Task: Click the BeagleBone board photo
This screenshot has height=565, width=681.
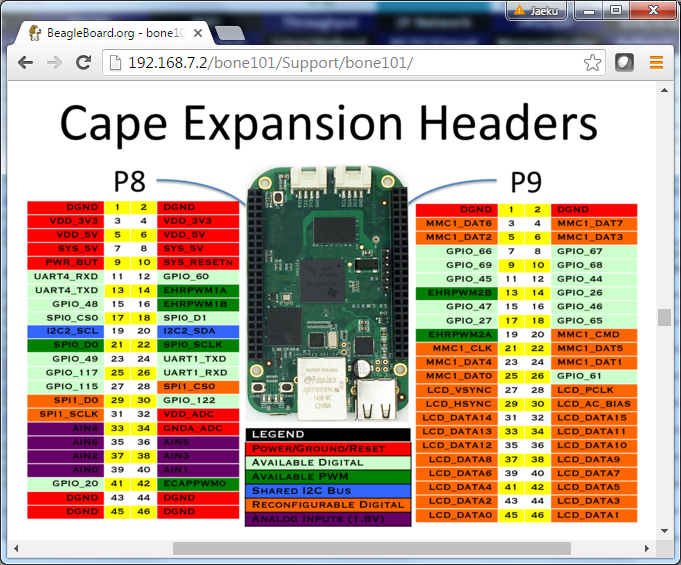Action: 327,293
